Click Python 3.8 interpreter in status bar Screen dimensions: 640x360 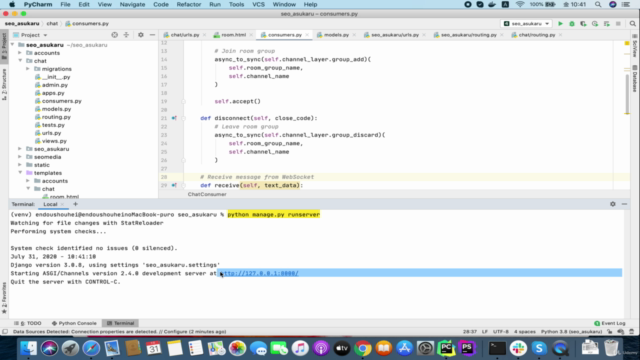point(571,332)
